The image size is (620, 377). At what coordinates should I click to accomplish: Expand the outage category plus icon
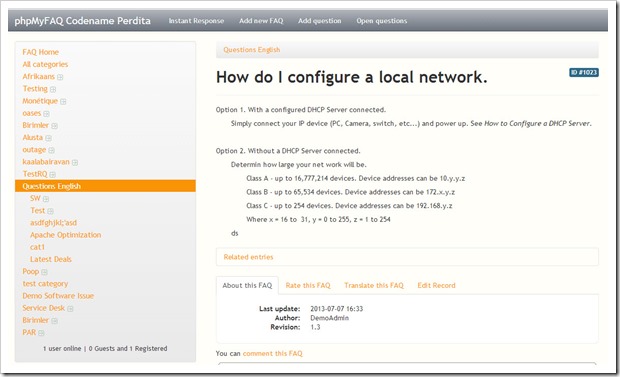click(x=51, y=150)
